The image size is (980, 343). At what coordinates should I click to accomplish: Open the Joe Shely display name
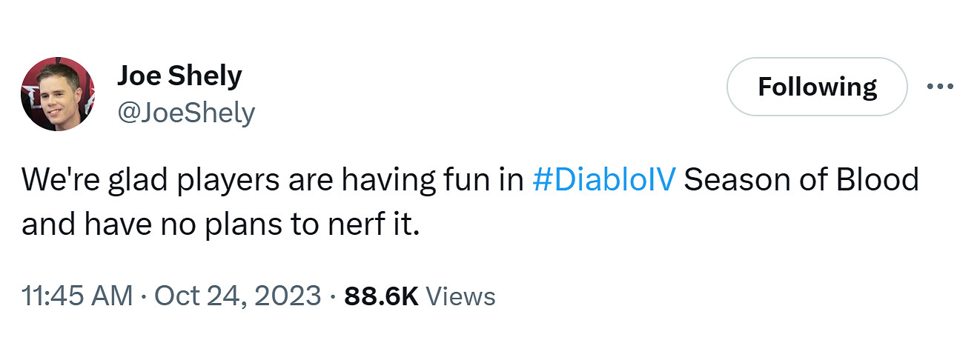(179, 76)
